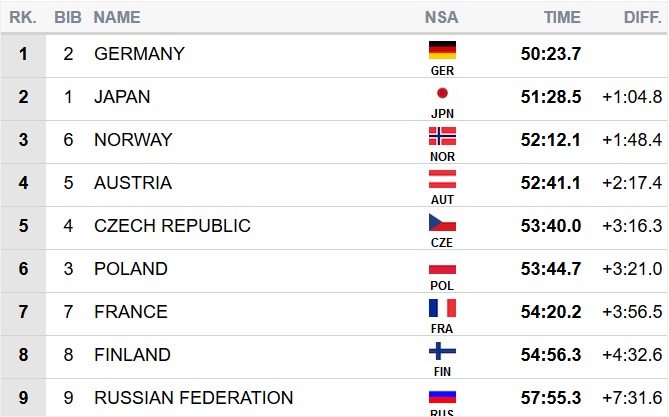The height and width of the screenshot is (417, 669).
Task: Open the GERMANY team entry
Action: click(139, 54)
